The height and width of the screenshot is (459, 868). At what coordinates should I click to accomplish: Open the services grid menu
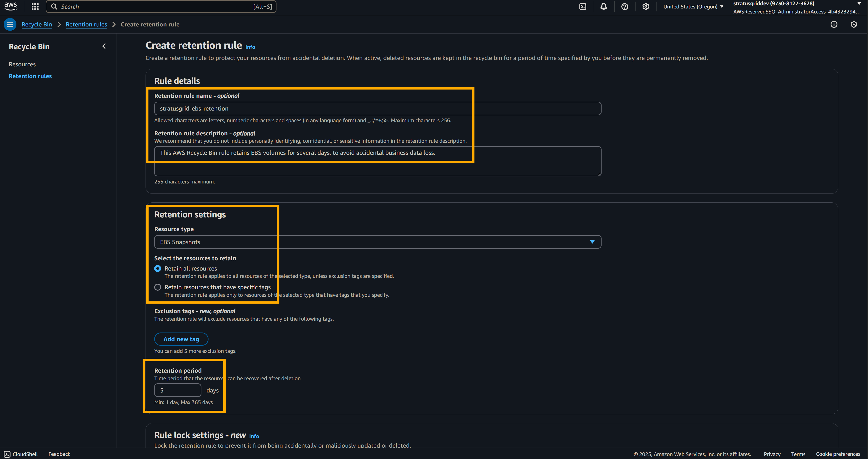coord(35,6)
